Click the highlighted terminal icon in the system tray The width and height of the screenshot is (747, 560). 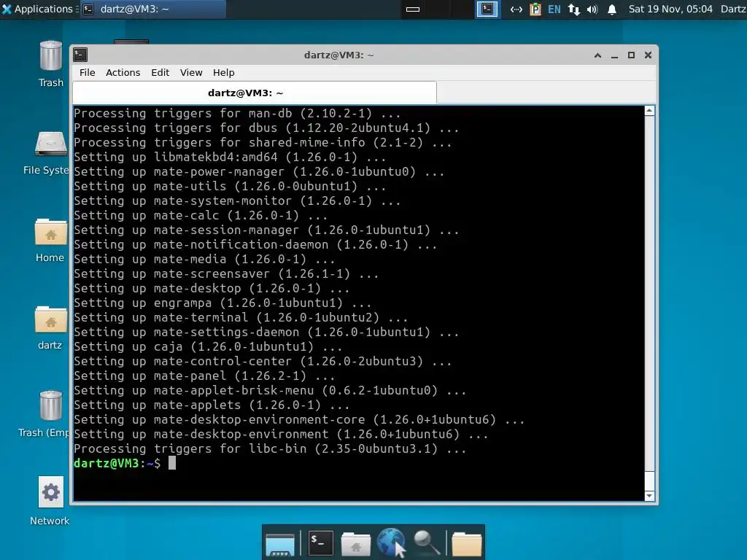pyautogui.click(x=487, y=9)
